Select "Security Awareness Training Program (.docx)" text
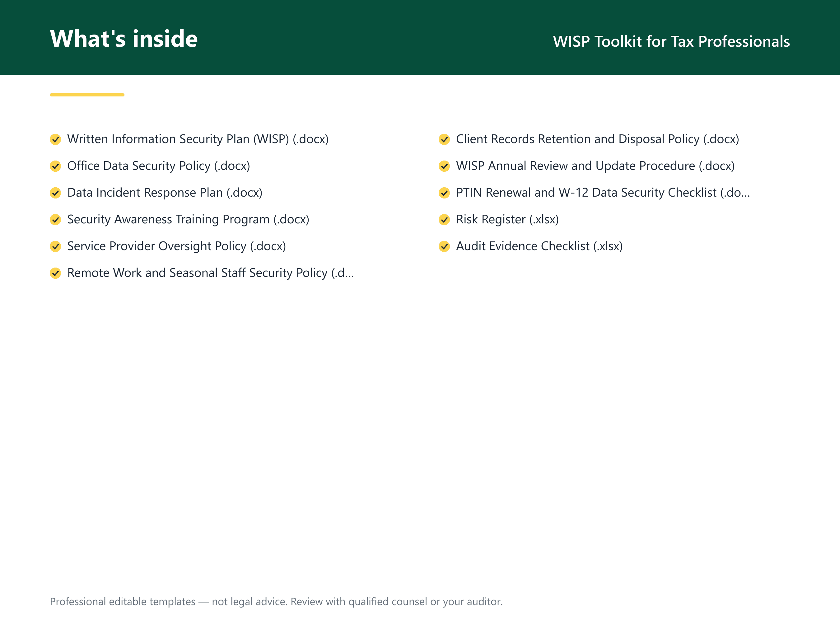Viewport: 840px width, 630px height. (x=188, y=220)
